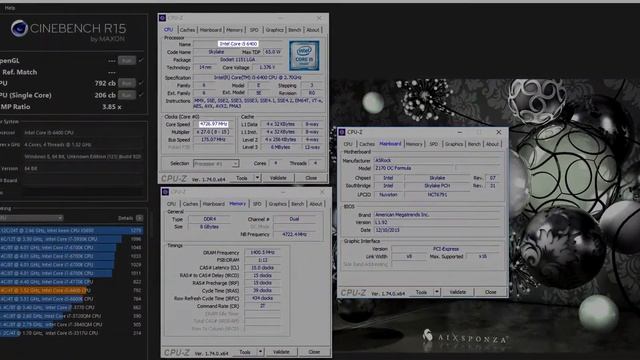Open Tools dropdown arrow in Memory window

click(x=260, y=352)
